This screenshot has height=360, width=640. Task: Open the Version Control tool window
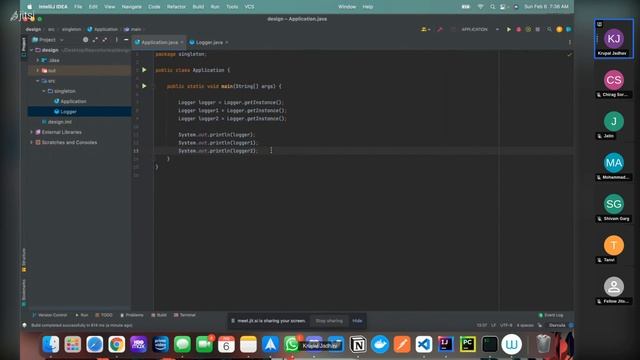click(49, 315)
